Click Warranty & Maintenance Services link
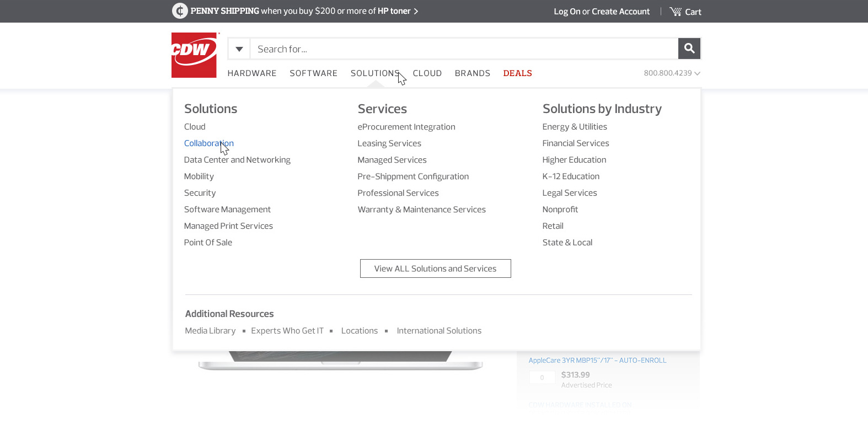The height and width of the screenshot is (446, 868). pos(421,209)
